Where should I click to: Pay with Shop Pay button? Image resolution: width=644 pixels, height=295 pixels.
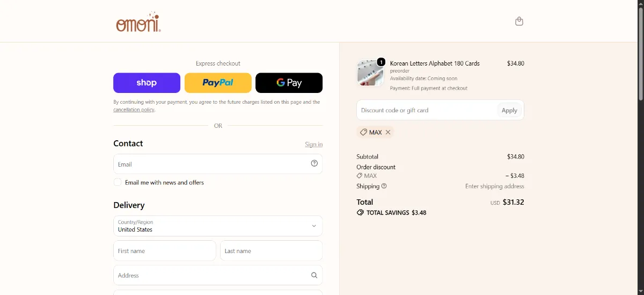coord(147,83)
